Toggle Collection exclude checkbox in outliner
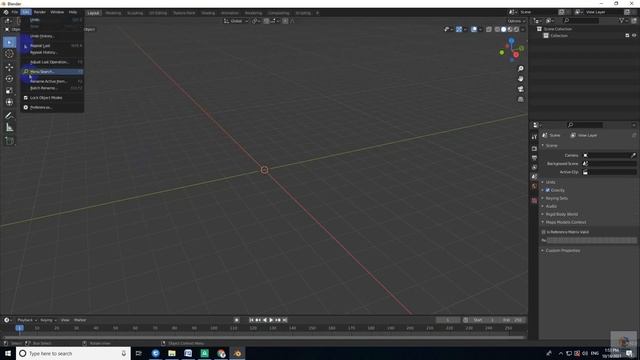Screen dimensions: 640x360 pyautogui.click(x=627, y=36)
